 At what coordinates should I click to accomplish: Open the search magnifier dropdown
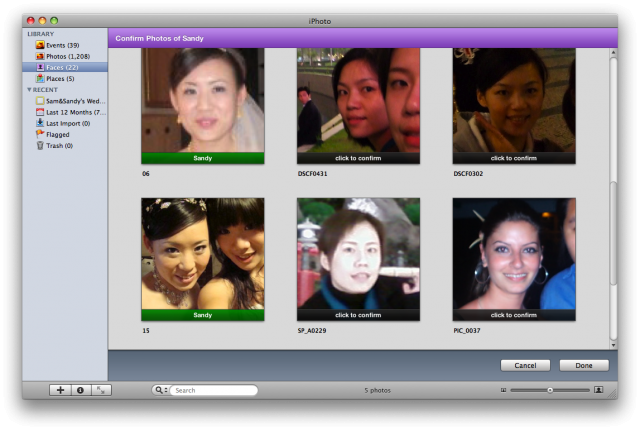tap(160, 390)
